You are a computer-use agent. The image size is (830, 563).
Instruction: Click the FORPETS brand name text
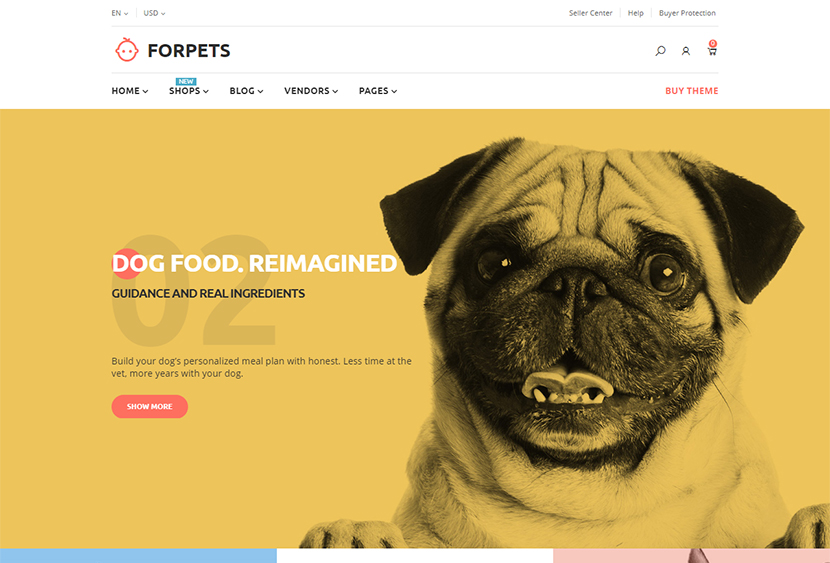click(189, 51)
